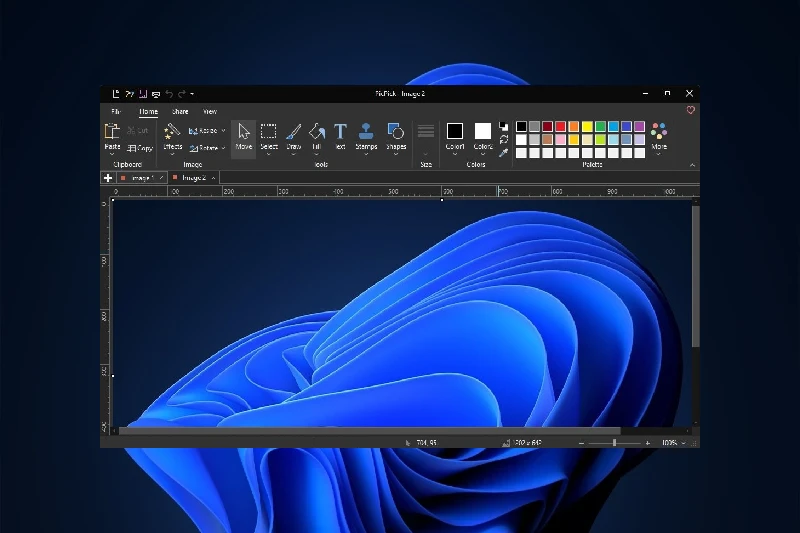The image size is (800, 533).
Task: Expand the Rotate dropdown arrow
Action: 223,148
